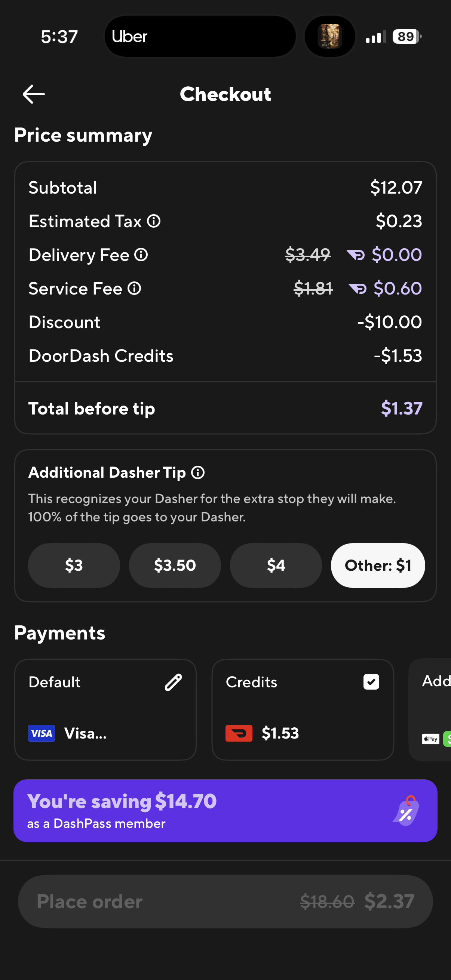Tap the Visa card logo
This screenshot has width=451, height=980.
pos(42,733)
